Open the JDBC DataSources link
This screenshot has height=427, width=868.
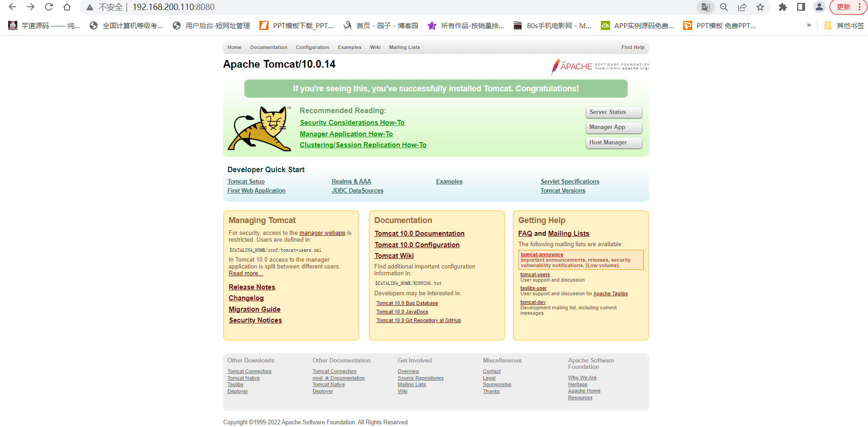[x=357, y=191]
